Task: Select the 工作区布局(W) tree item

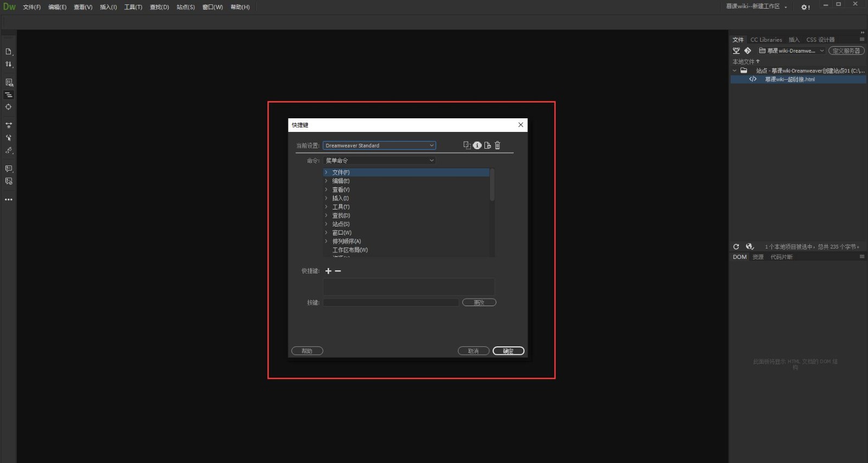Action: (x=350, y=250)
